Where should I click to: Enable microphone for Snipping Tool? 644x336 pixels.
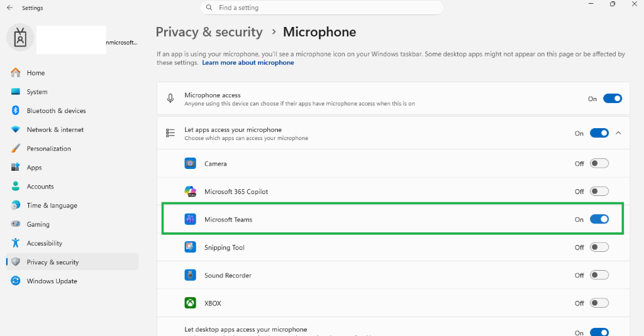[x=599, y=247]
